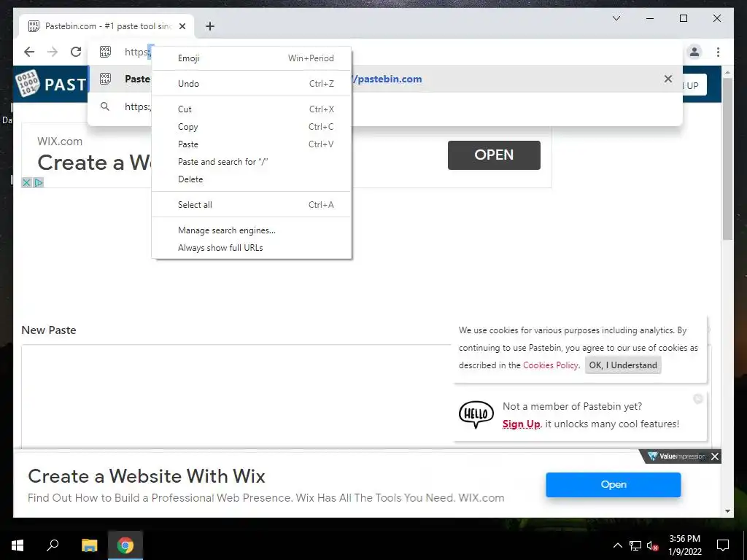Choose Always show full URLs
Viewport: 747px width, 560px height.
click(x=252, y=248)
